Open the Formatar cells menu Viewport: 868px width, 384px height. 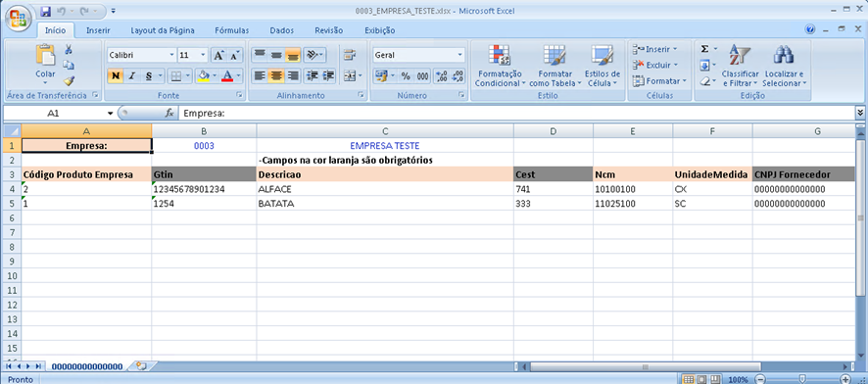pyautogui.click(x=659, y=80)
